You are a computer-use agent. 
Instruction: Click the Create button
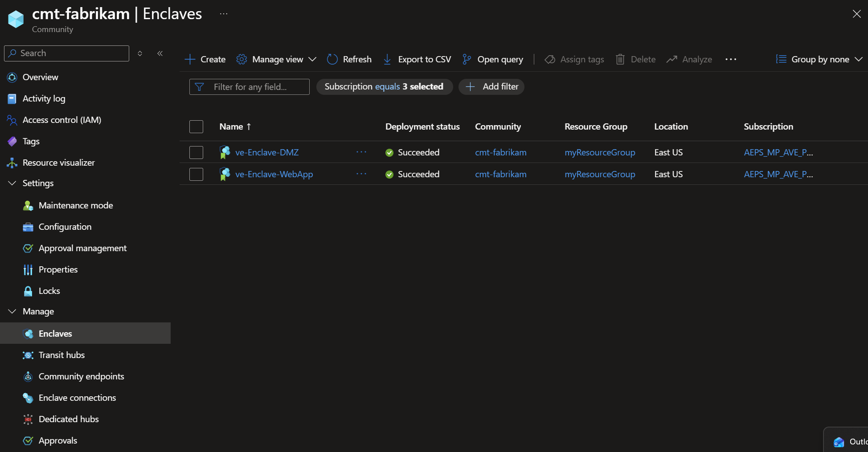pos(205,59)
